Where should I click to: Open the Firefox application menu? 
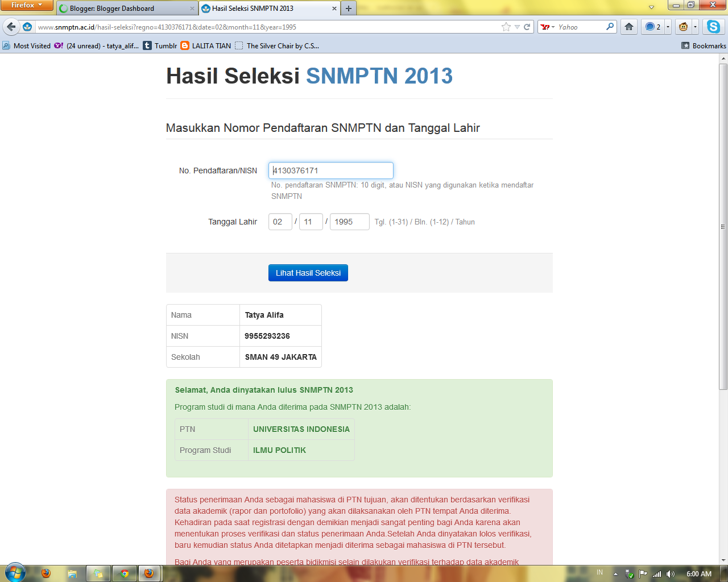(x=27, y=5)
